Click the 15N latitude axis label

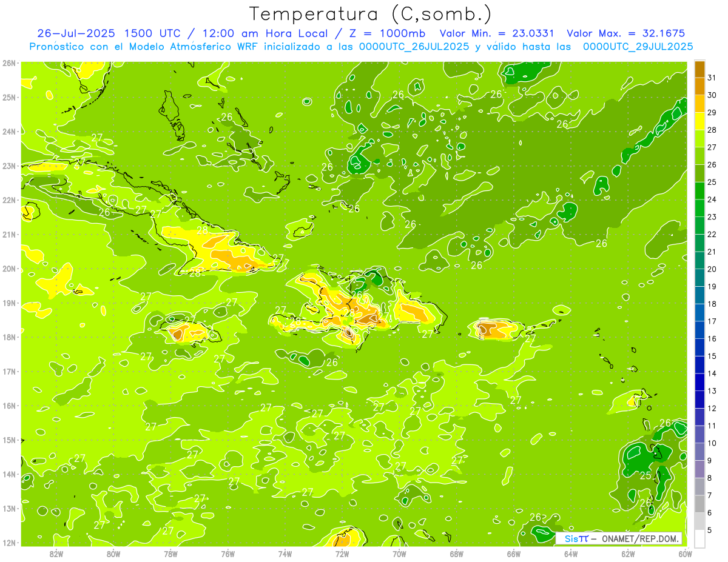pyautogui.click(x=8, y=440)
